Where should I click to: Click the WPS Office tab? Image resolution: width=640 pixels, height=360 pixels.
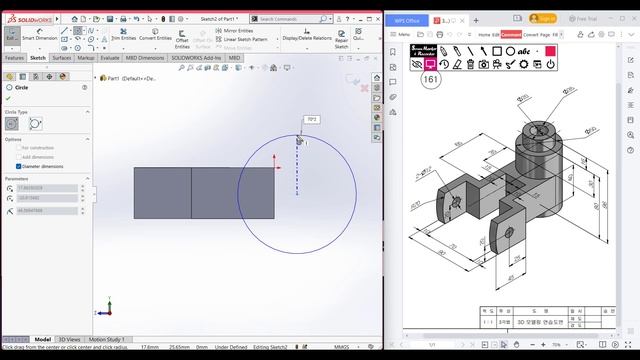coord(407,20)
